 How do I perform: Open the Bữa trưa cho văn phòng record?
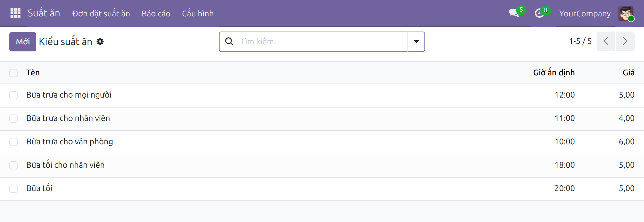click(70, 142)
